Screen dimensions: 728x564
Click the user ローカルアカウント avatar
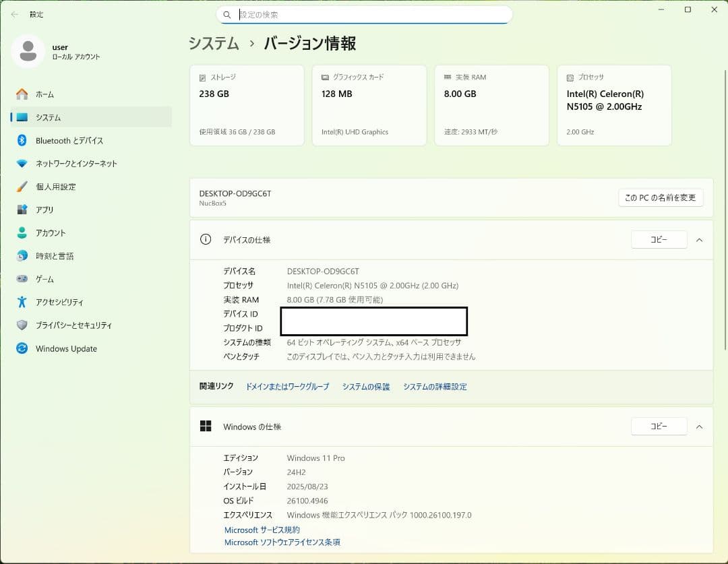(28, 51)
